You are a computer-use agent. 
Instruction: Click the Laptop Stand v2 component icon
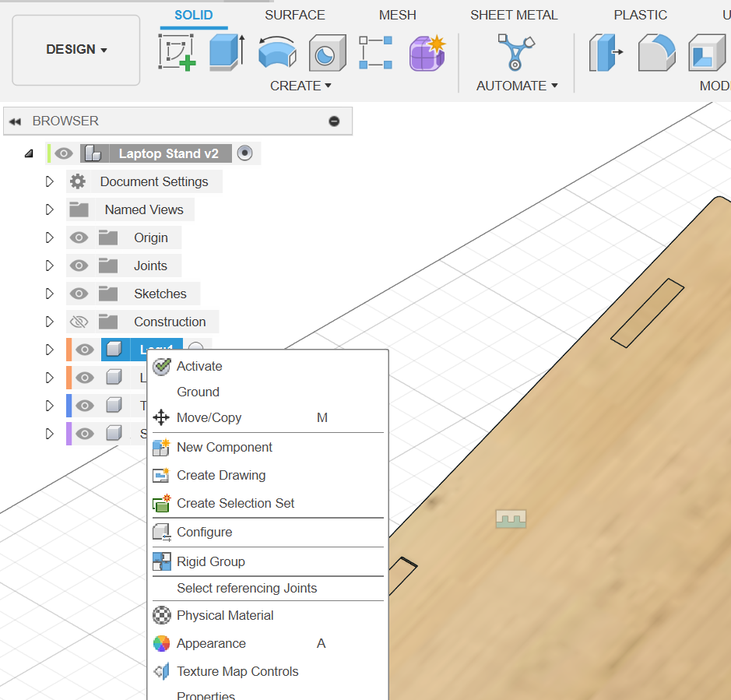pos(93,153)
